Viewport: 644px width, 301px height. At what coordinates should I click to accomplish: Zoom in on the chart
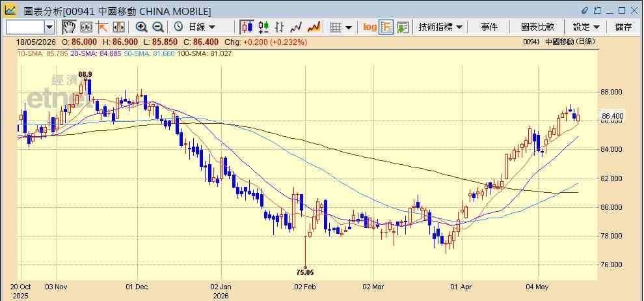coord(142,27)
